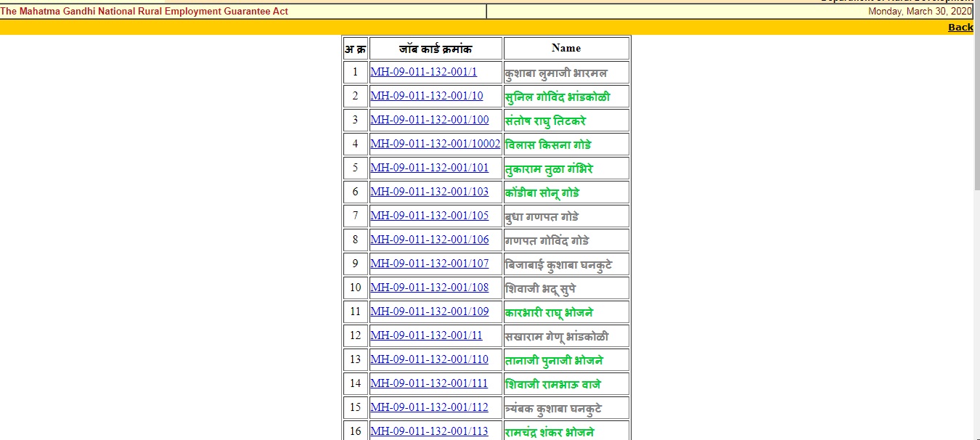Open job card MH-09-011-132-001/113

[429, 431]
